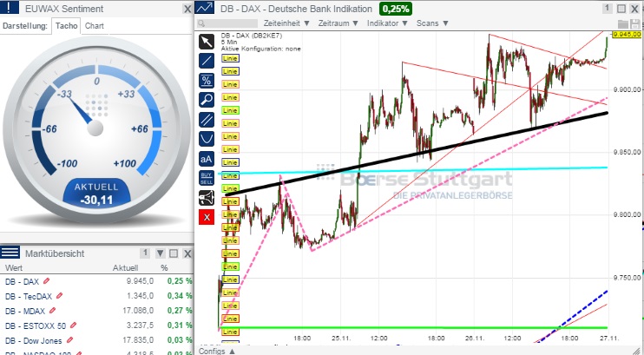
Task: Open the DB - Dow Jones row link
Action: [33, 340]
